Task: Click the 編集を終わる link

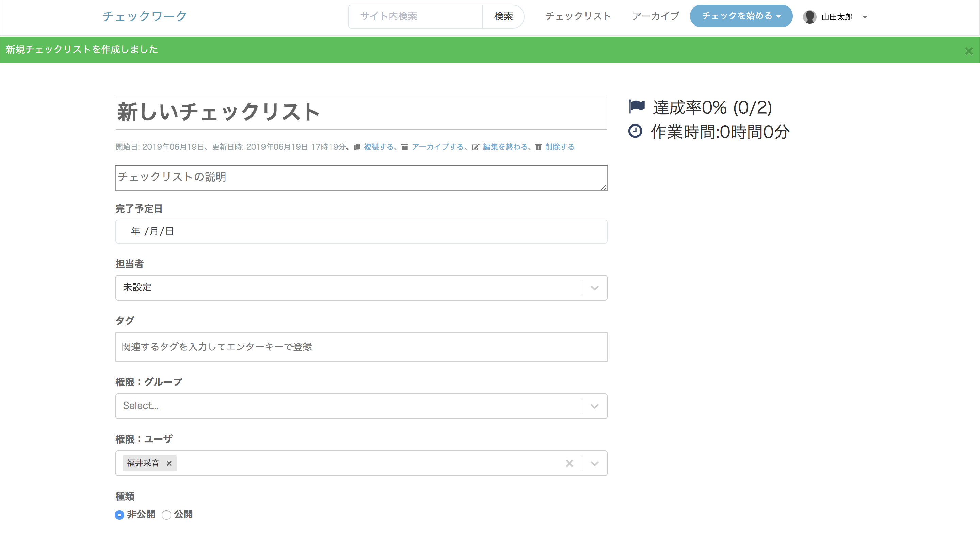Action: tap(505, 147)
